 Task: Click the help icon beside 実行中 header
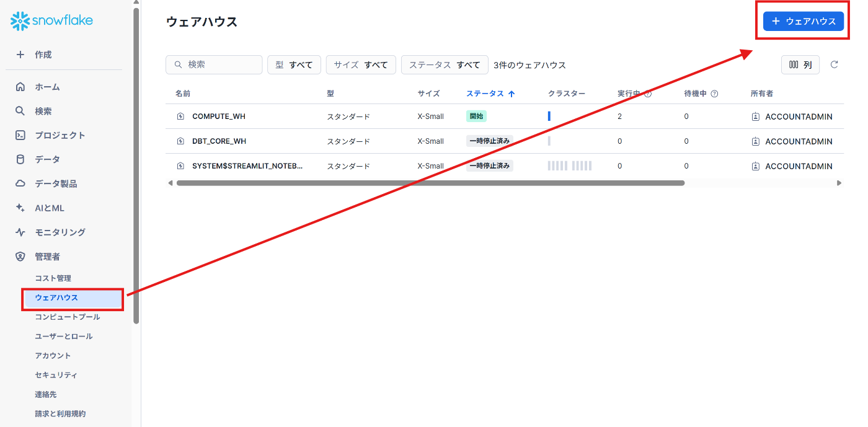pos(648,94)
